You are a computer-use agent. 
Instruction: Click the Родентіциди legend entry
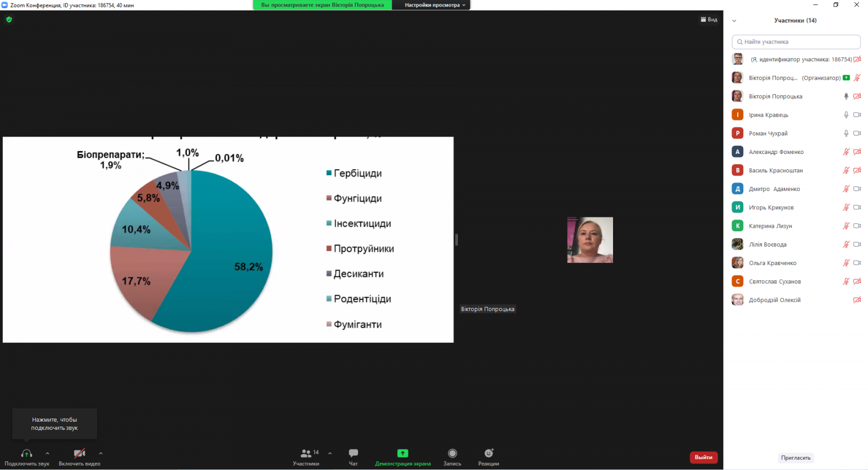pos(359,299)
